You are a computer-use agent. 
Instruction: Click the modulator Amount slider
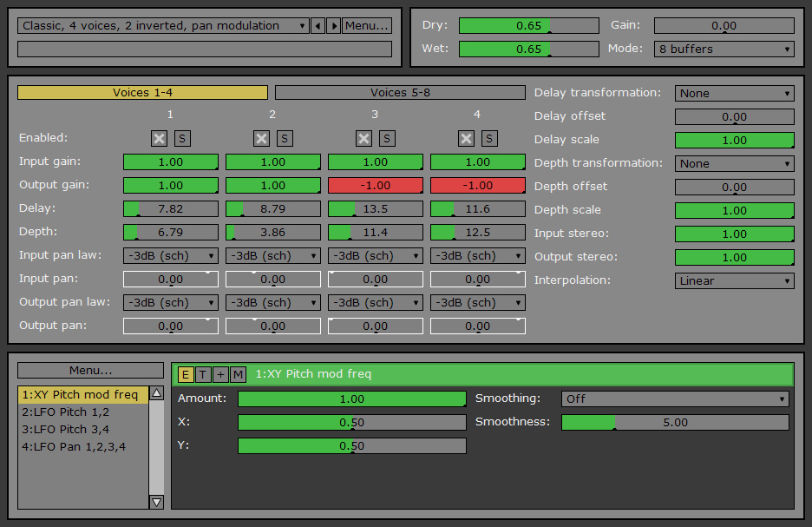[x=352, y=399]
